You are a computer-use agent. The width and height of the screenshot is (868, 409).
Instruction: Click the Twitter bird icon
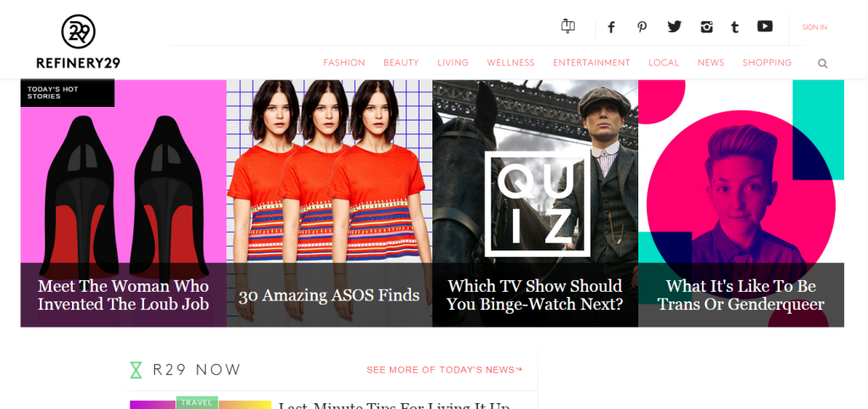674,26
